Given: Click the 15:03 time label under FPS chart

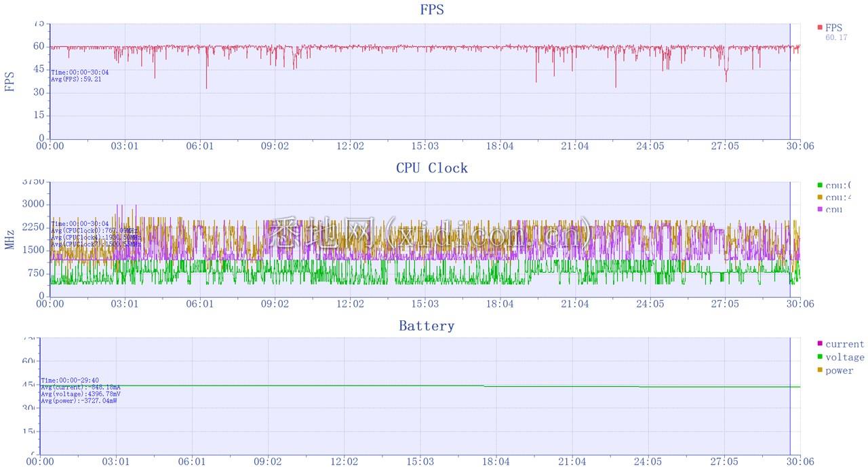Looking at the screenshot, I should 425,147.
